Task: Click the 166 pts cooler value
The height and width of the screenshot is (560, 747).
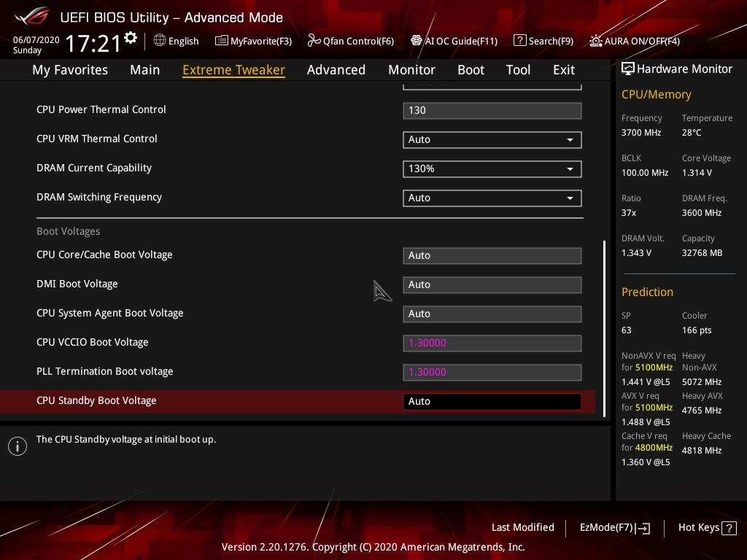Action: pyautogui.click(x=697, y=330)
